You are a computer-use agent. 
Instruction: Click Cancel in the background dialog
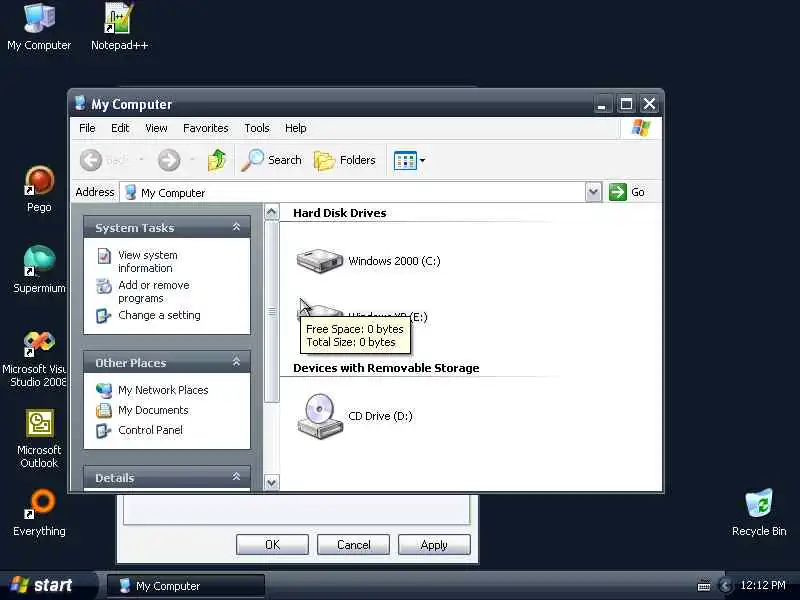(x=354, y=544)
